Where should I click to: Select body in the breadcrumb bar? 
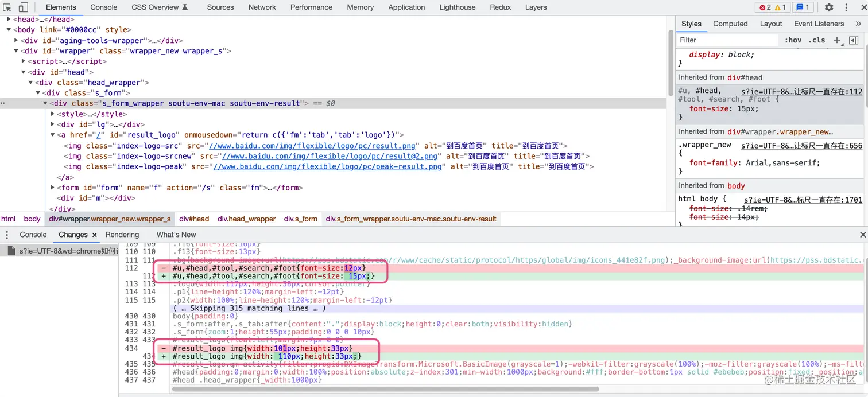click(32, 219)
